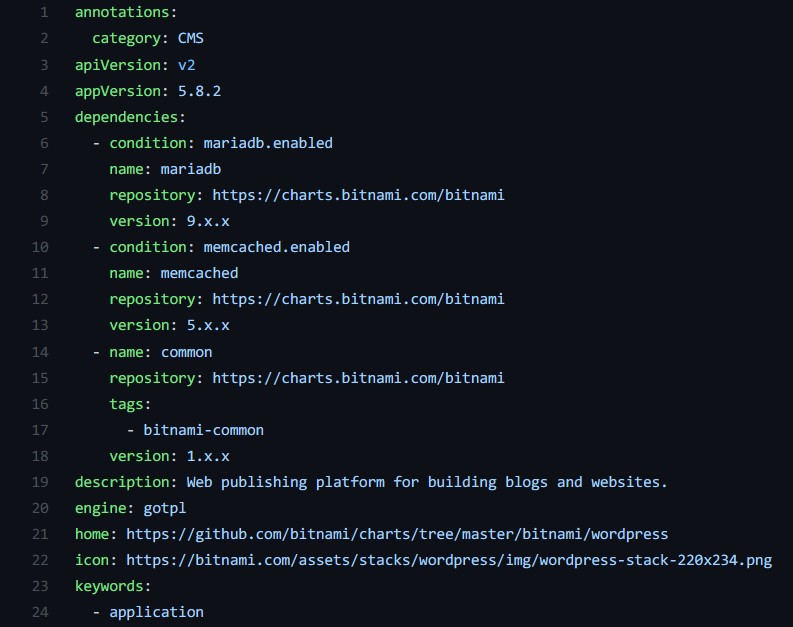Click the 'keywords' key
Image resolution: width=793 pixels, height=627 pixels.
click(x=109, y=587)
